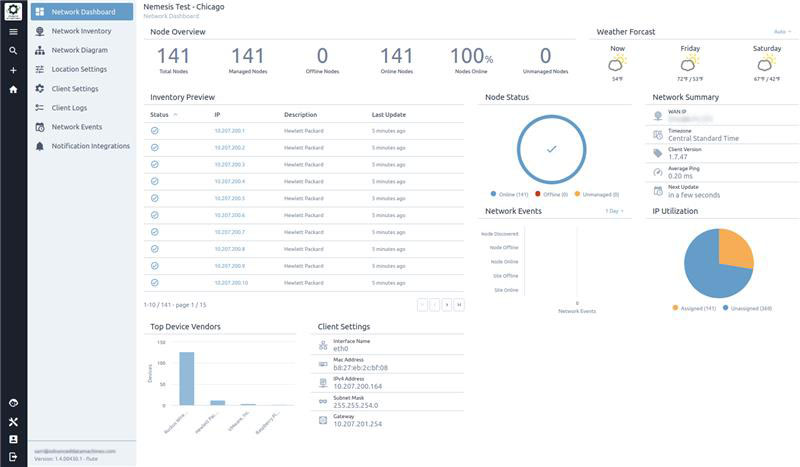Click the Gateway icon in Client Settings
This screenshot has height=467, width=800.
[x=323, y=420]
